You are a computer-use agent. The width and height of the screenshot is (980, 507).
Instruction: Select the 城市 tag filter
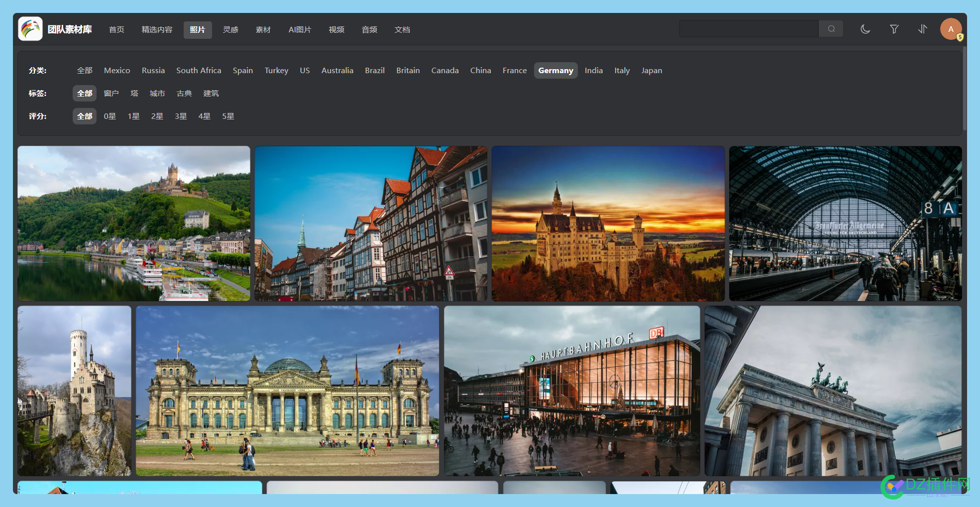coord(157,94)
